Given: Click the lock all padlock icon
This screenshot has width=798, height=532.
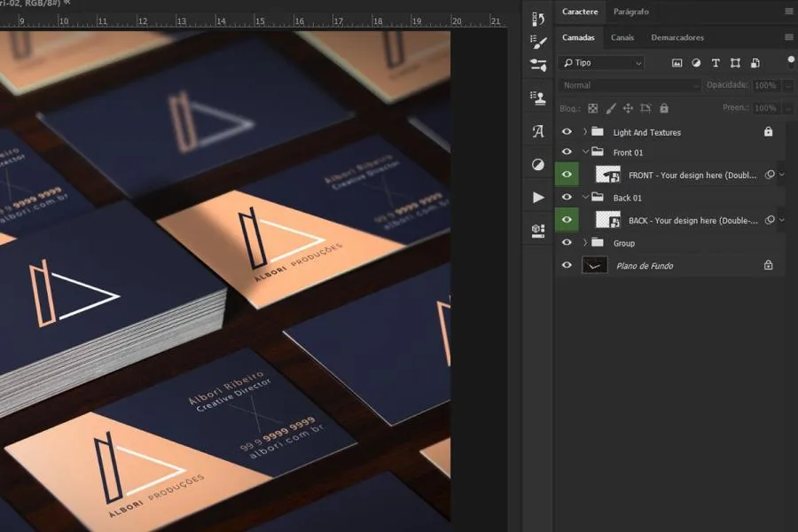Looking at the screenshot, I should coord(663,108).
